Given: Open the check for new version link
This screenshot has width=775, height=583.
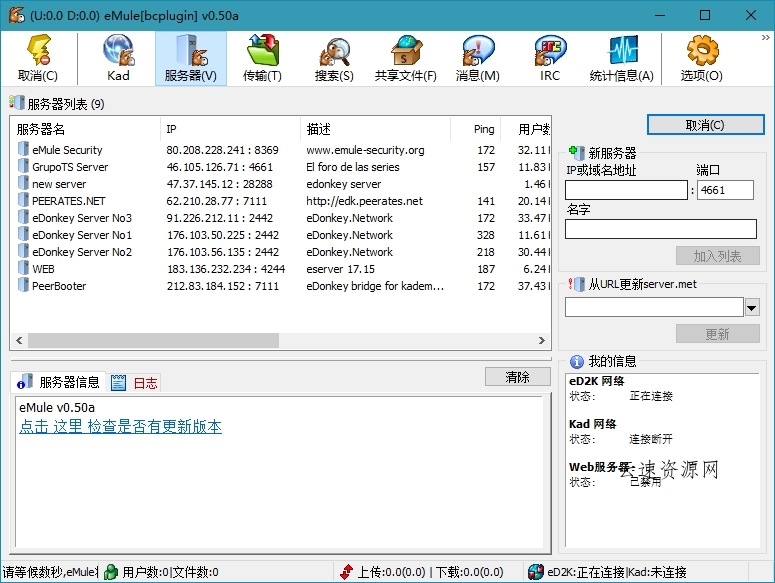Looking at the screenshot, I should [x=121, y=426].
